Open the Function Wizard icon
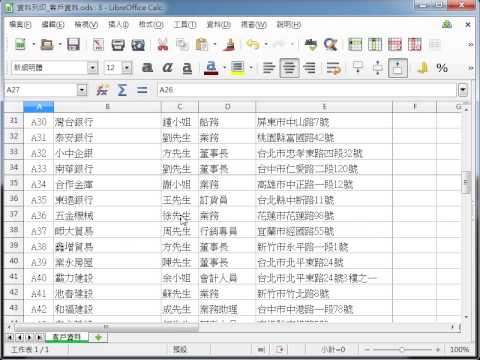The height and width of the screenshot is (360, 480). 102,90
